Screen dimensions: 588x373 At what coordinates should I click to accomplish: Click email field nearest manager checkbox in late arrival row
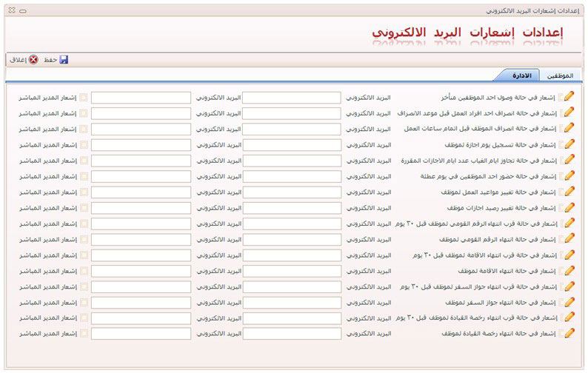[x=141, y=98]
